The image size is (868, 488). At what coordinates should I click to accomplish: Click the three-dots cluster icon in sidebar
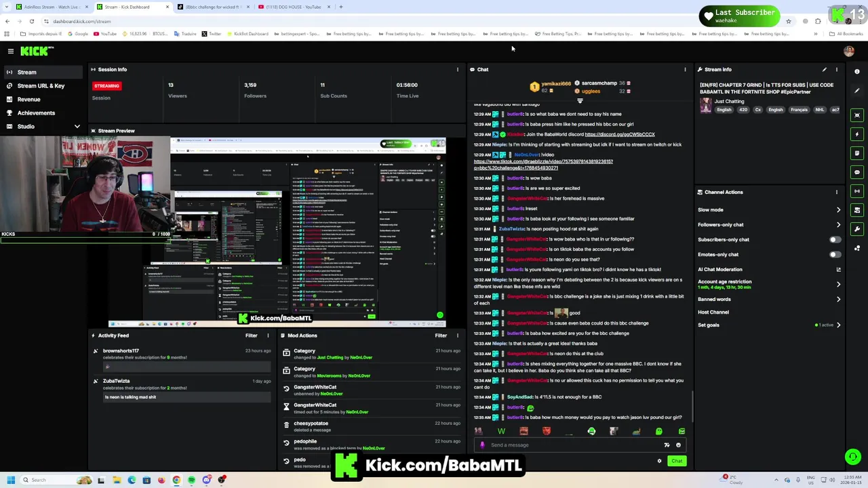[857, 248]
